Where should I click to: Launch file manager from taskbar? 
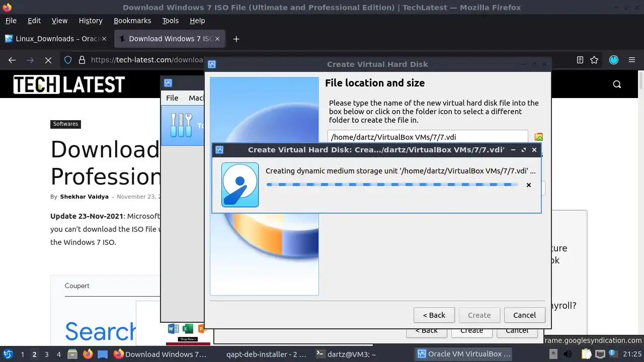[x=72, y=354]
